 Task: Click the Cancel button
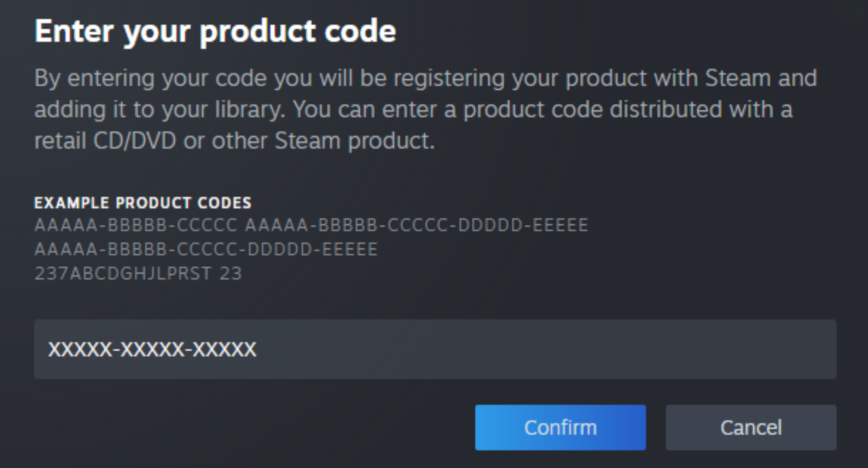pyautogui.click(x=751, y=427)
